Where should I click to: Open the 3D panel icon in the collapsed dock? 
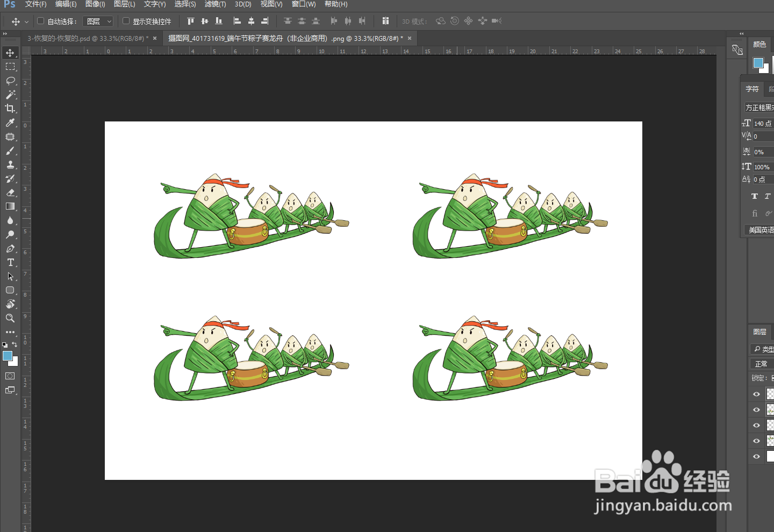click(x=737, y=50)
